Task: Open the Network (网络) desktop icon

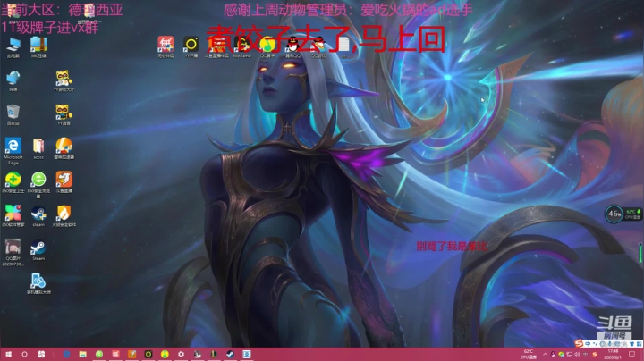Action: 13,80
